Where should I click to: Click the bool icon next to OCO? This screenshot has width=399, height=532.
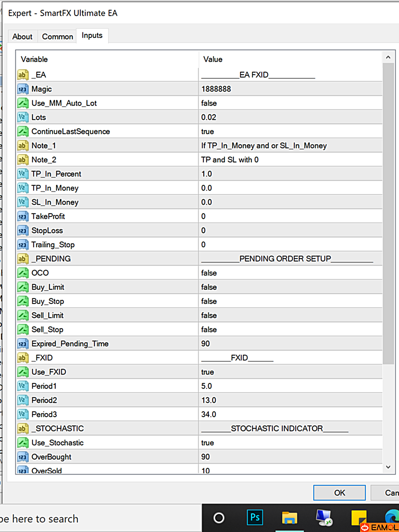tap(23, 273)
